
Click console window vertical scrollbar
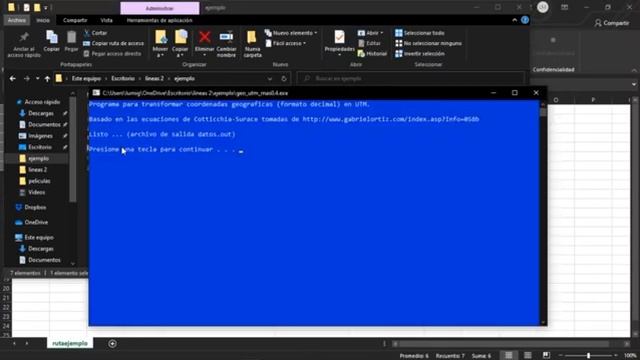(x=543, y=212)
